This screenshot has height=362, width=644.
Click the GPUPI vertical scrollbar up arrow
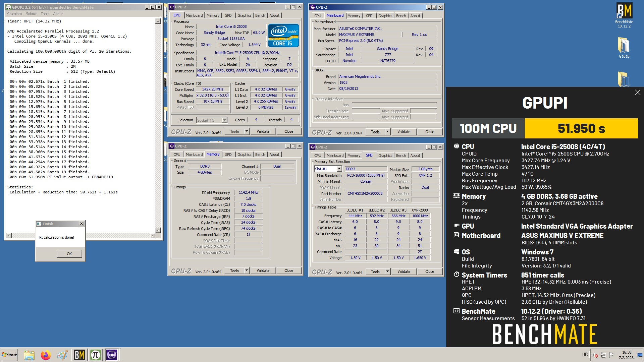pyautogui.click(x=158, y=21)
